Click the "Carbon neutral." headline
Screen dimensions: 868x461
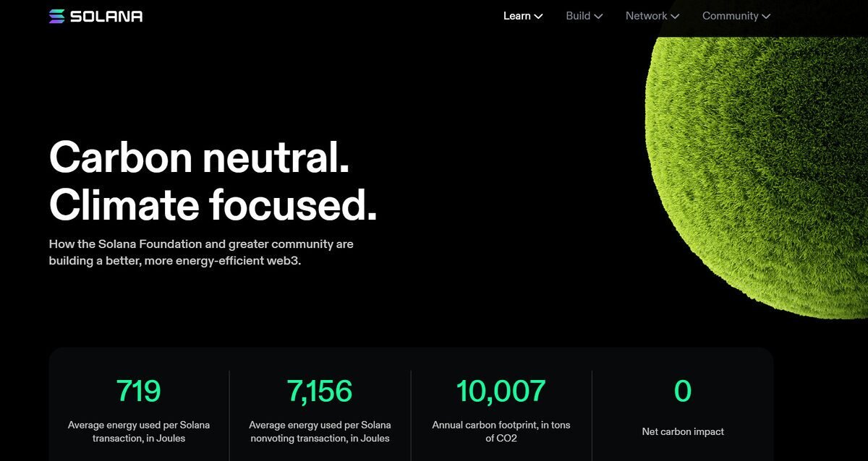(x=200, y=157)
